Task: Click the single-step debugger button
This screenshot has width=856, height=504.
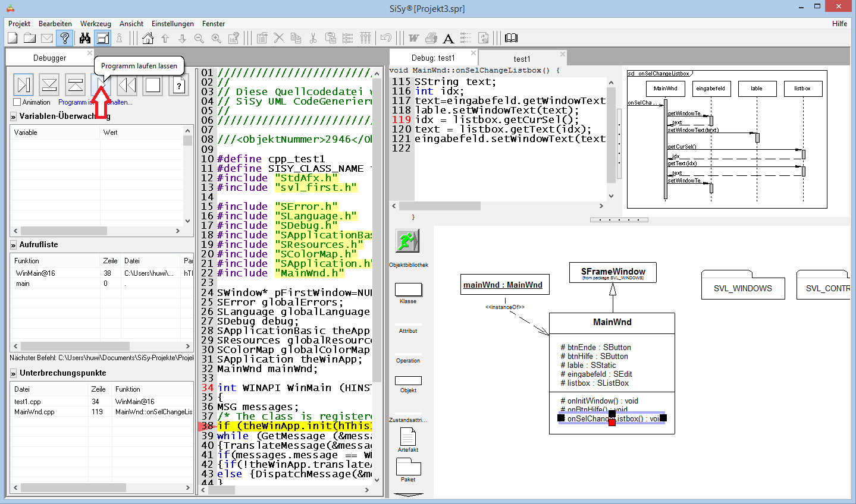Action: tap(24, 85)
